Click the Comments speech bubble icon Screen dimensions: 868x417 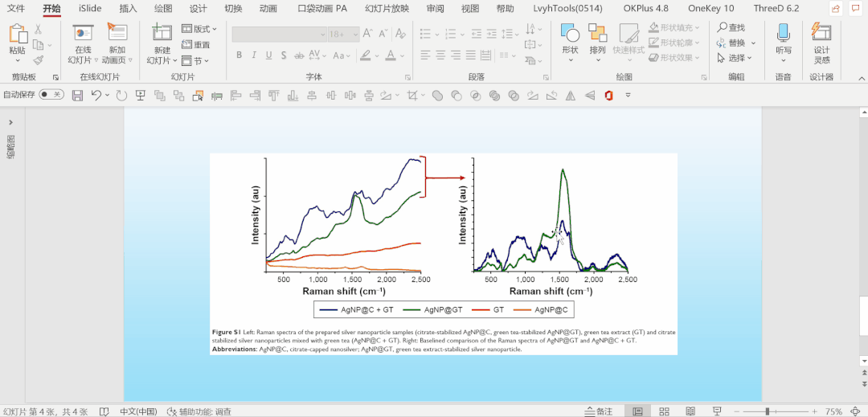click(x=857, y=8)
